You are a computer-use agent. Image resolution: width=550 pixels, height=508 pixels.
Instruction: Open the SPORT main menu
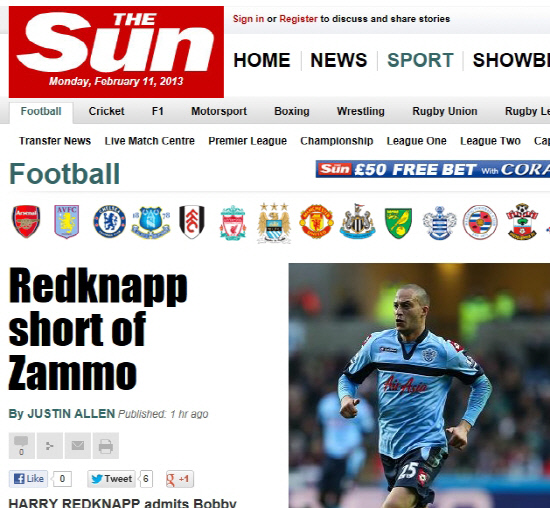tap(420, 60)
